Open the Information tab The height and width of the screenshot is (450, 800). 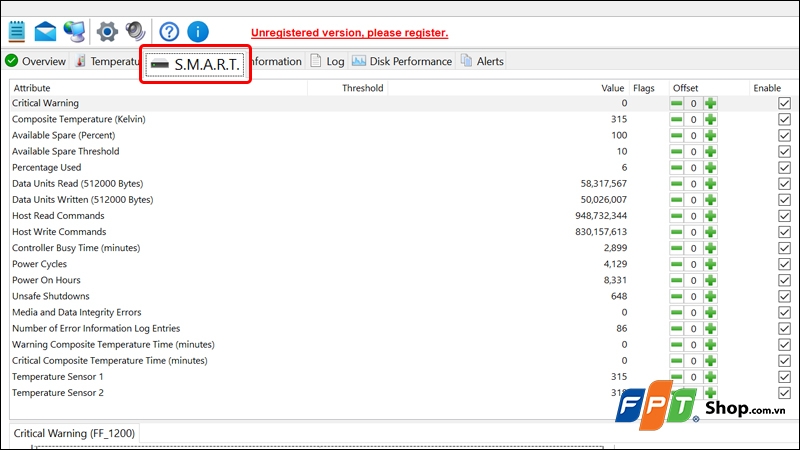276,61
